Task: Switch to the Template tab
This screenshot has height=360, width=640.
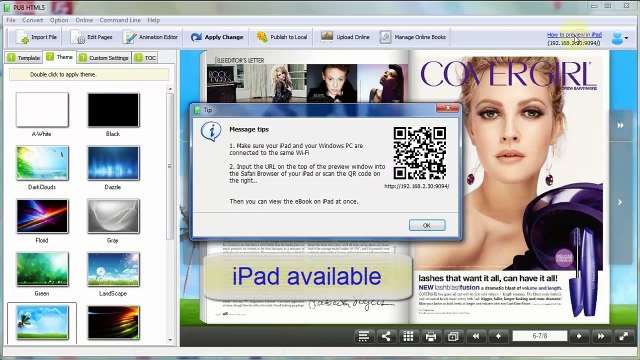Action: (24, 58)
